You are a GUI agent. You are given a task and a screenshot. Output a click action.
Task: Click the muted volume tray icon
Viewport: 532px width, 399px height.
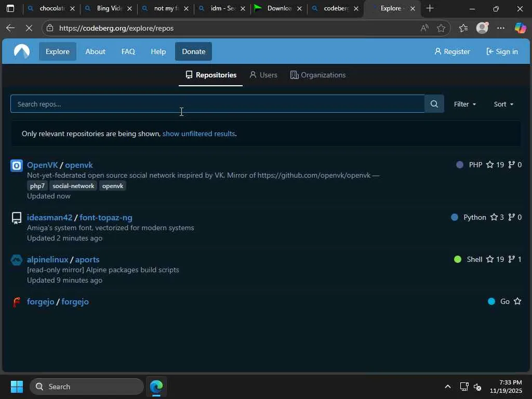tap(478, 387)
